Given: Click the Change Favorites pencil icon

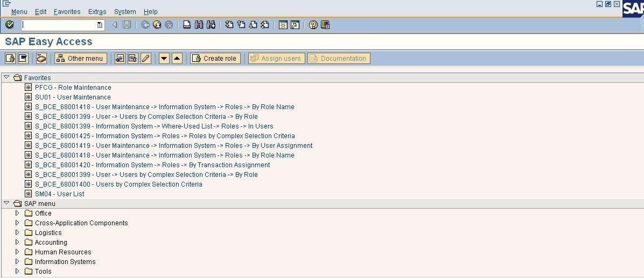Looking at the screenshot, I should (x=145, y=58).
